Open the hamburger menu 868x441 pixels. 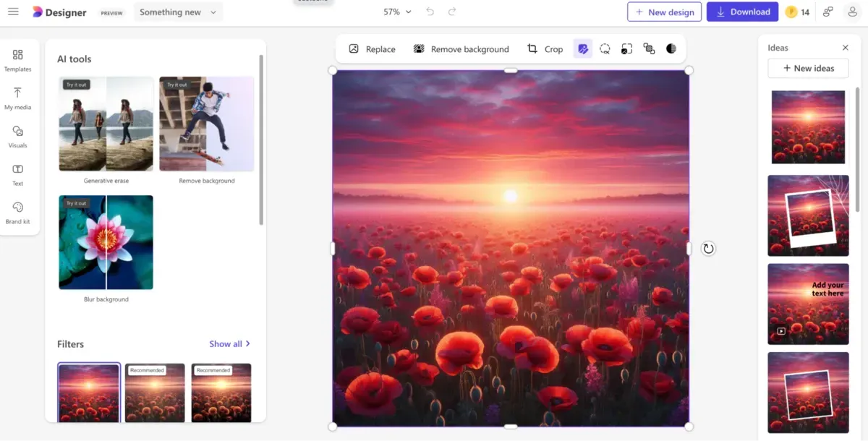13,12
